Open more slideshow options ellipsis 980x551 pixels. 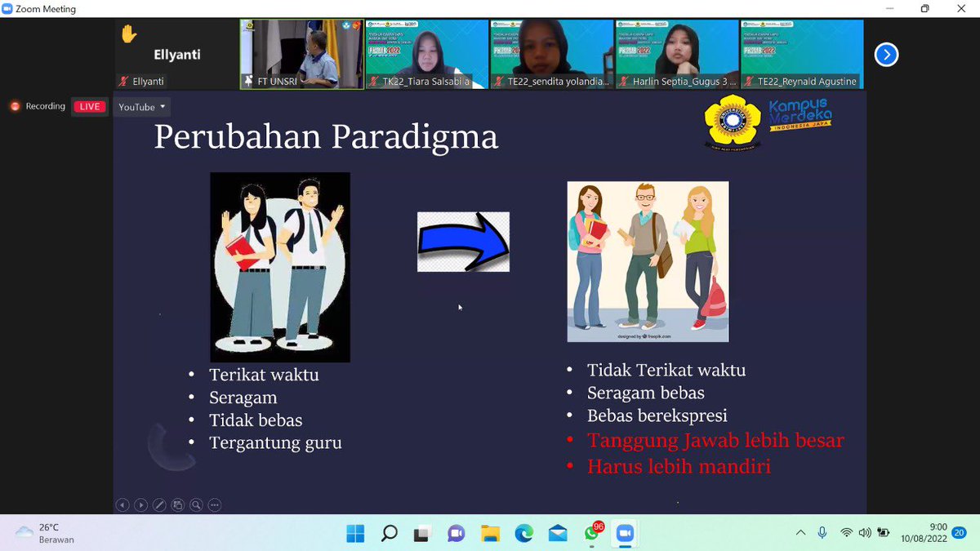tap(215, 505)
